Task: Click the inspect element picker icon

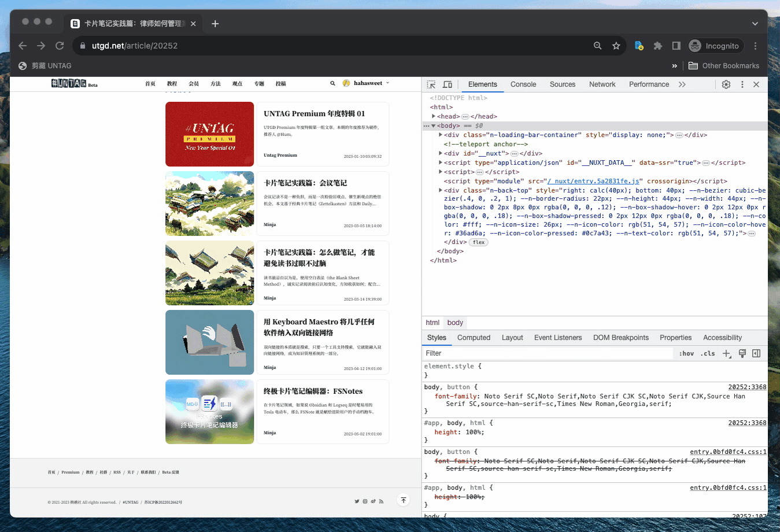Action: [x=431, y=84]
